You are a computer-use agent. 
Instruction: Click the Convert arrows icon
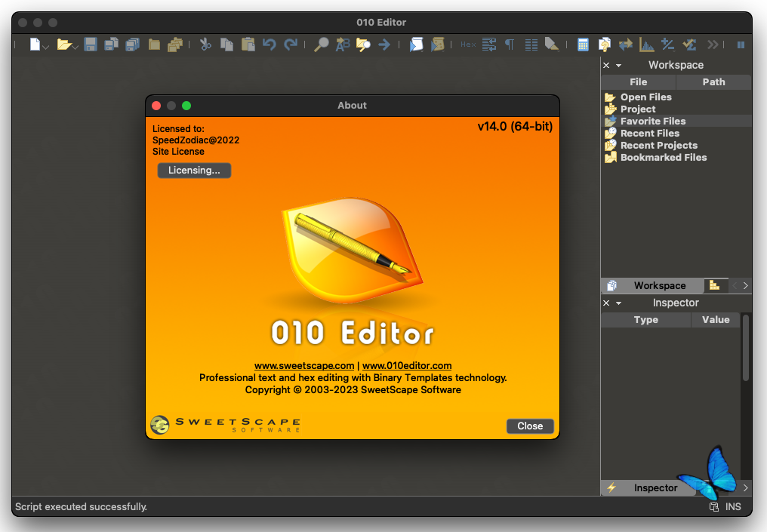coord(625,45)
